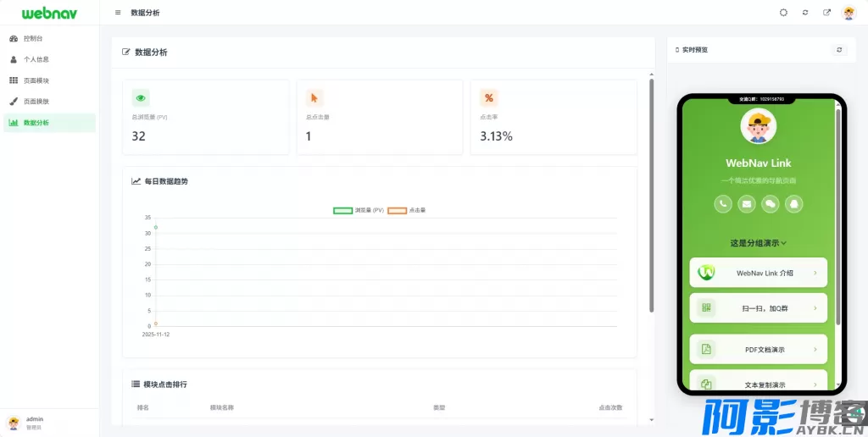Viewport: 868px width, 437px height.
Task: Tap the QQ icon in preview
Action: pyautogui.click(x=794, y=203)
